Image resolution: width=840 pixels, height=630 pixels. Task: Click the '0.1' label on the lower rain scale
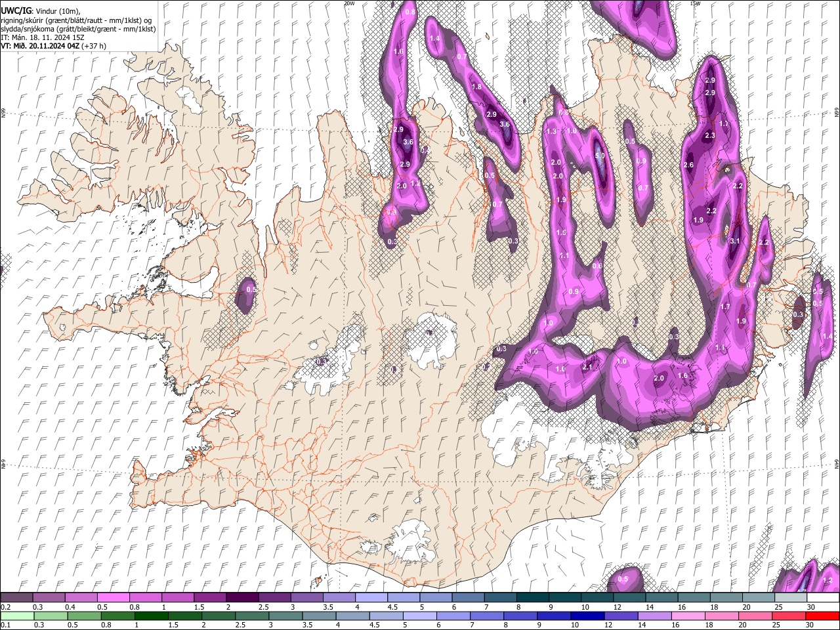click(5, 625)
